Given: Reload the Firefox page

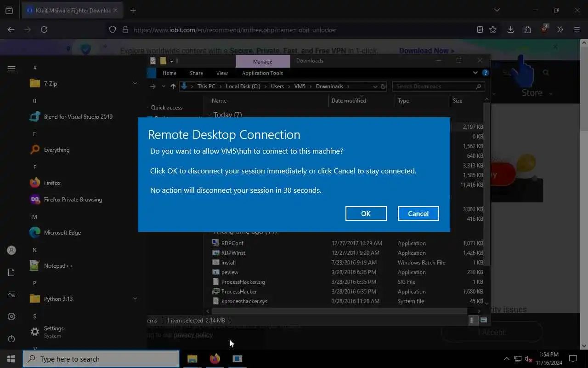Looking at the screenshot, I should (44, 29).
